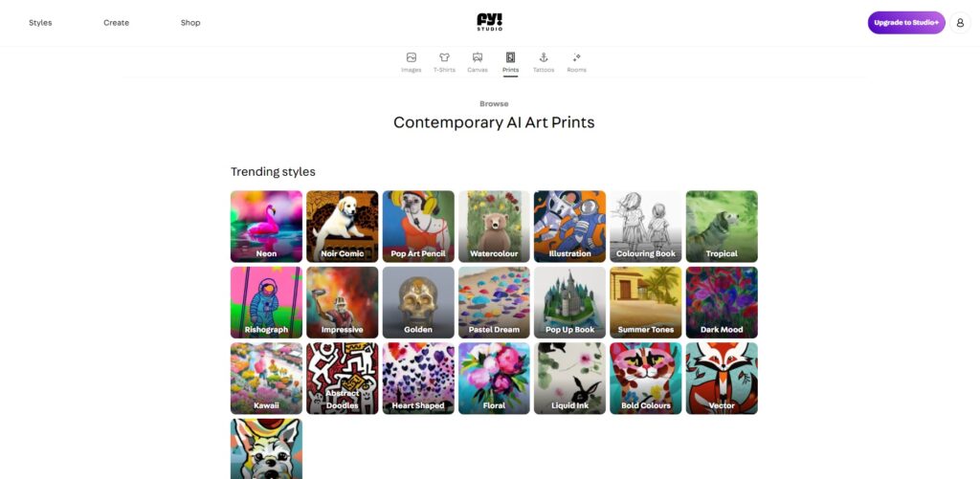Select the Liquid Ink style tile
Image resolution: width=980 pixels, height=479 pixels.
[x=570, y=379]
